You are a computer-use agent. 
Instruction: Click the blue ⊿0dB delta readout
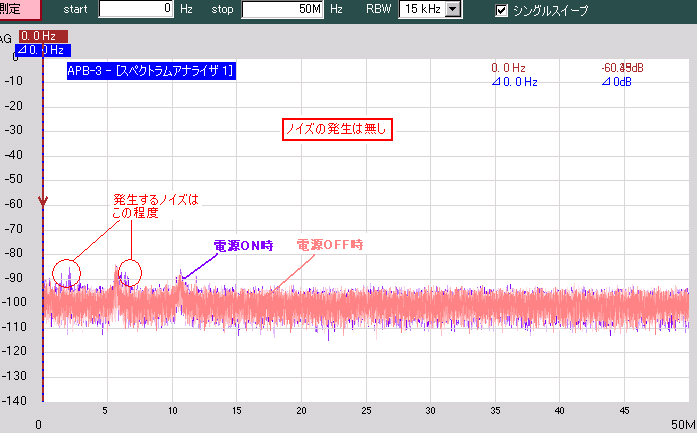(616, 82)
